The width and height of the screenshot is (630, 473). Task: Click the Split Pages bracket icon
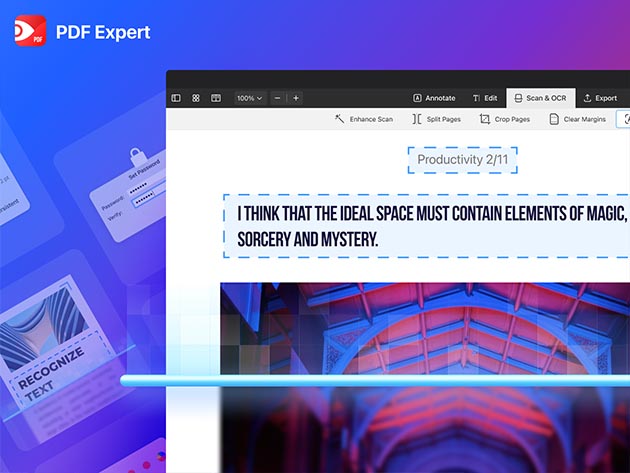point(417,119)
